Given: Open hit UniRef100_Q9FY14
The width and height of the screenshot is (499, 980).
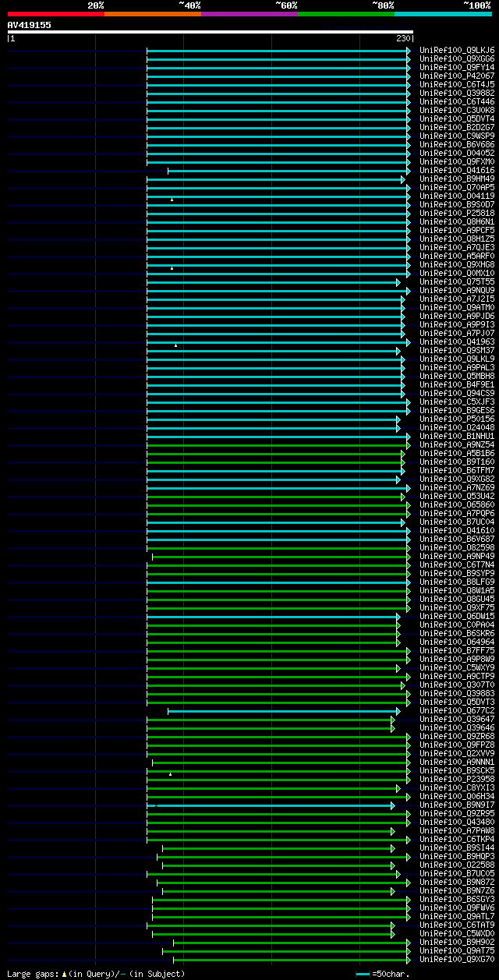Looking at the screenshot, I should (457, 68).
